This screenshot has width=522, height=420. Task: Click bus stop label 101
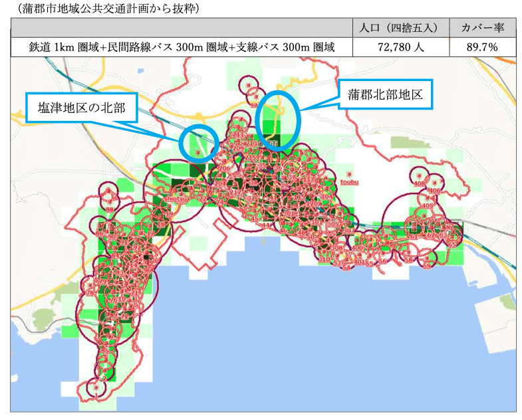tap(317, 222)
